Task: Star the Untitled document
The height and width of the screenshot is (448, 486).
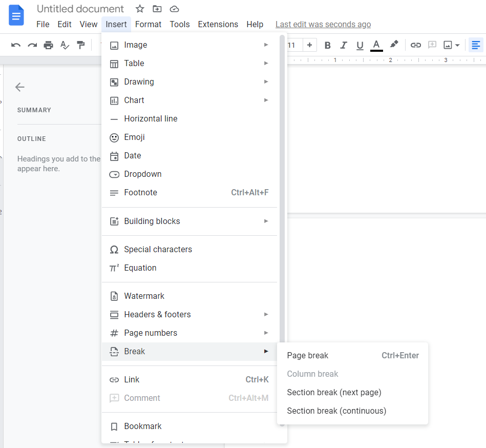Action: (140, 9)
